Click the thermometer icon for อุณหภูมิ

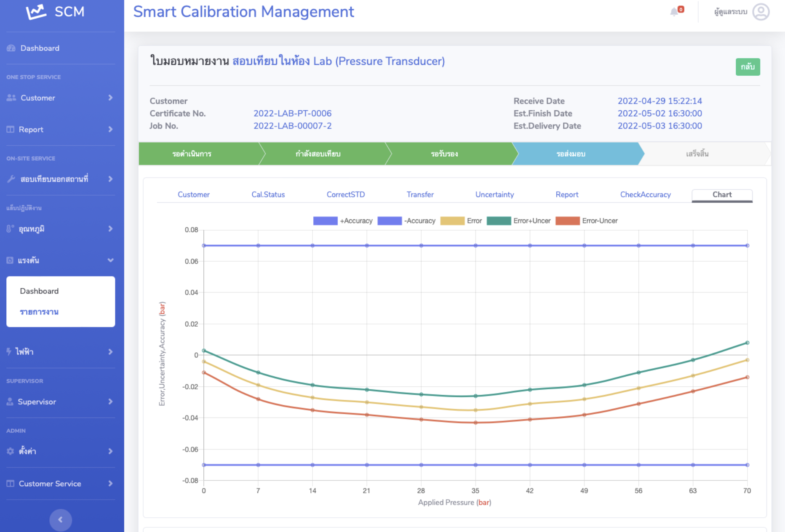click(x=11, y=229)
